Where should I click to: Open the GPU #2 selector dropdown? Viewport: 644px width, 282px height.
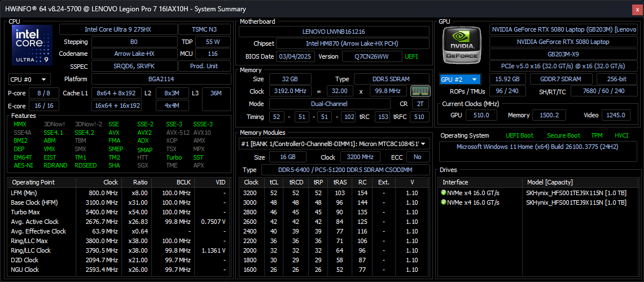pos(460,80)
